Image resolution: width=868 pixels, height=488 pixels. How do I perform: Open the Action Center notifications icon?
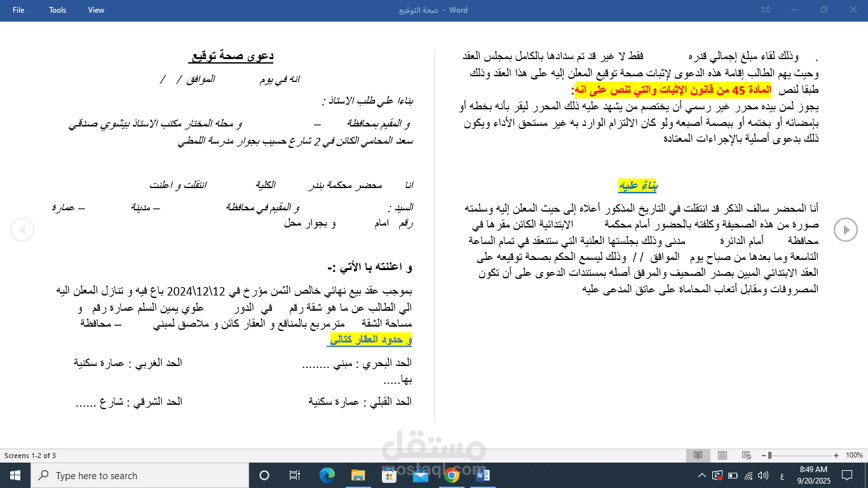[x=847, y=475]
